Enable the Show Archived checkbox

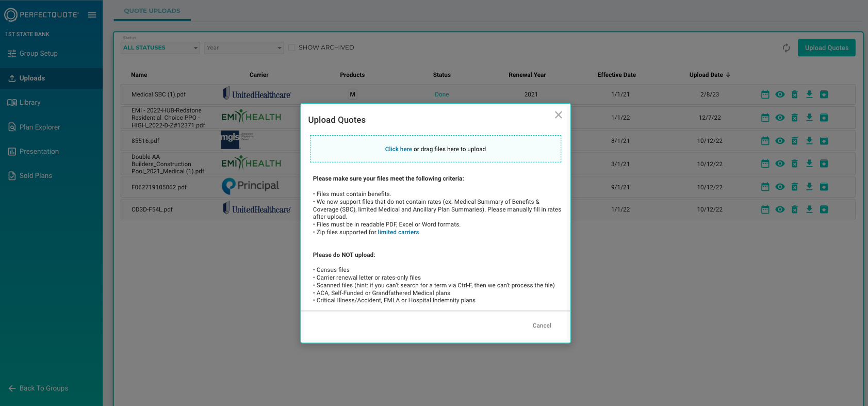292,47
